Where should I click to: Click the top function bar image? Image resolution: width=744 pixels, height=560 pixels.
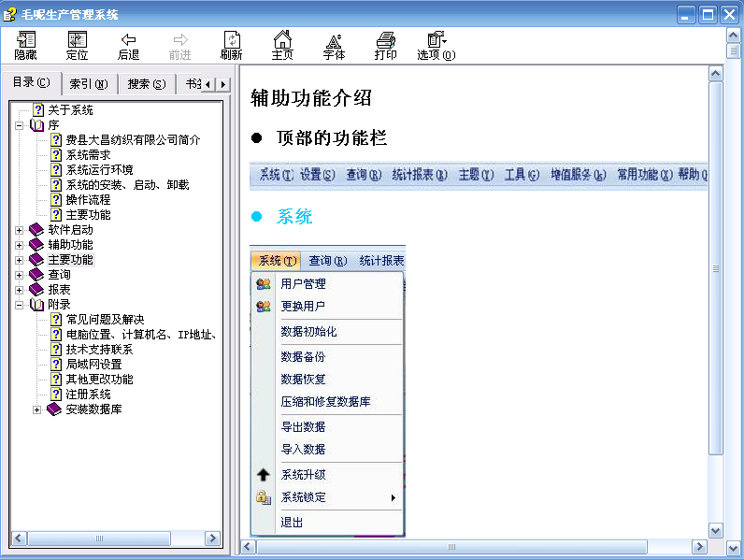479,175
